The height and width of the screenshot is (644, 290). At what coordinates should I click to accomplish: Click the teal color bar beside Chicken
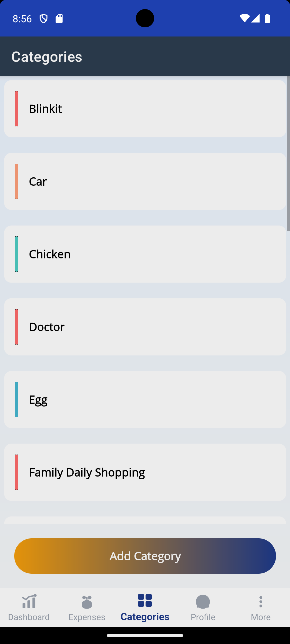point(16,254)
